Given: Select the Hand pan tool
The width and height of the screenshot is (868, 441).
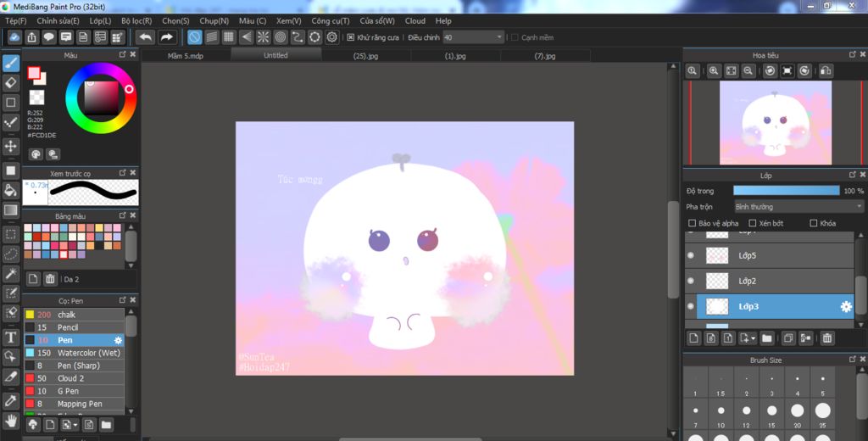Looking at the screenshot, I should tap(10, 421).
